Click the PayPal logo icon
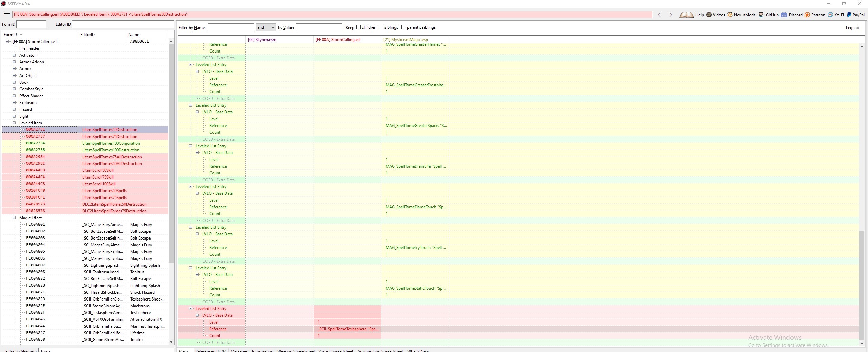This screenshot has height=352, width=868. (849, 15)
